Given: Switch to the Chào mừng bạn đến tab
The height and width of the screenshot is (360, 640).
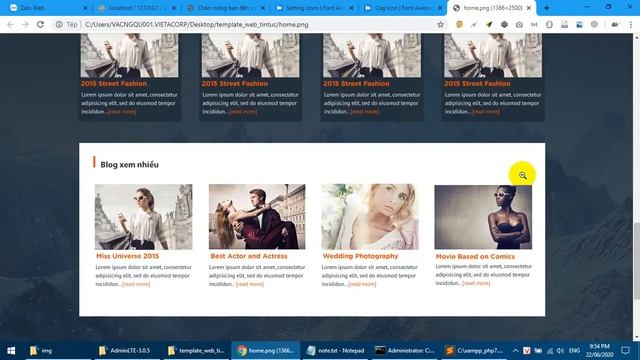Looking at the screenshot, I should pos(222,8).
